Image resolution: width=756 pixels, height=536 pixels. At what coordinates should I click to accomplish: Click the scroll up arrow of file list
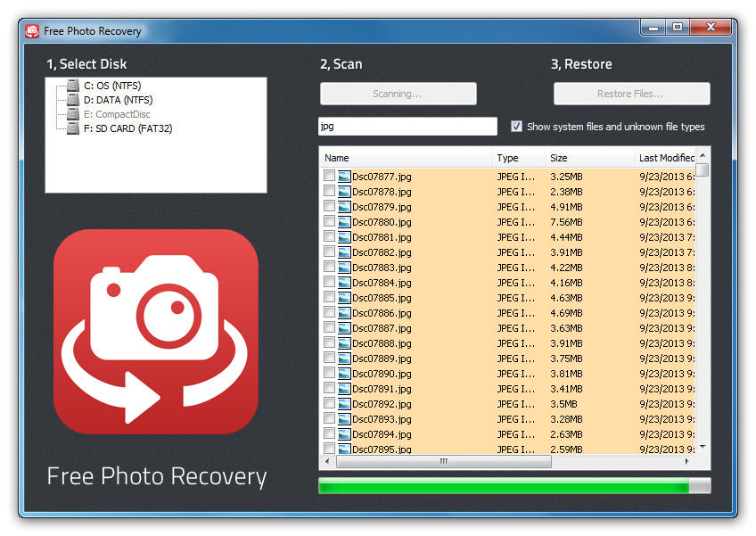point(703,155)
